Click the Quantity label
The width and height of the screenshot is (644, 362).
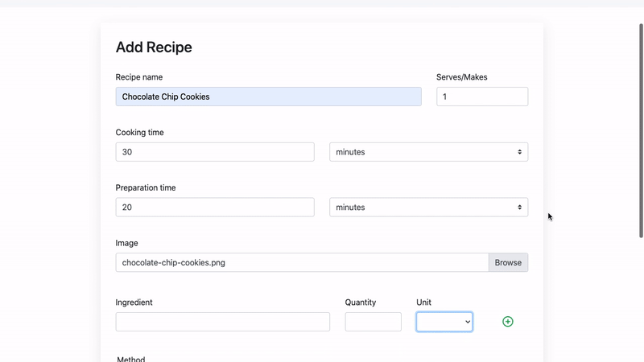pyautogui.click(x=360, y=302)
